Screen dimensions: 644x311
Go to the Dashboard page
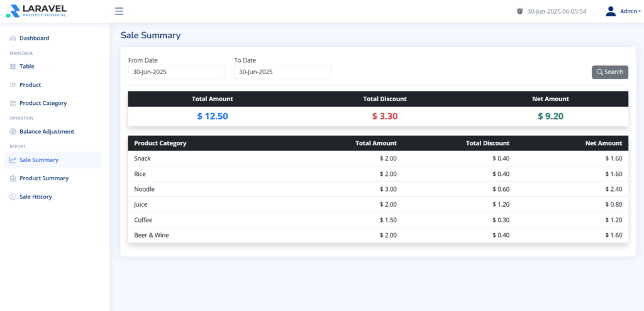point(34,38)
